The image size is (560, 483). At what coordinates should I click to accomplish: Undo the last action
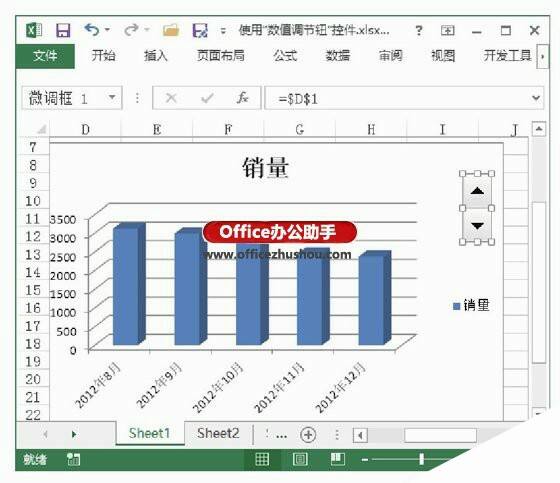(x=92, y=30)
